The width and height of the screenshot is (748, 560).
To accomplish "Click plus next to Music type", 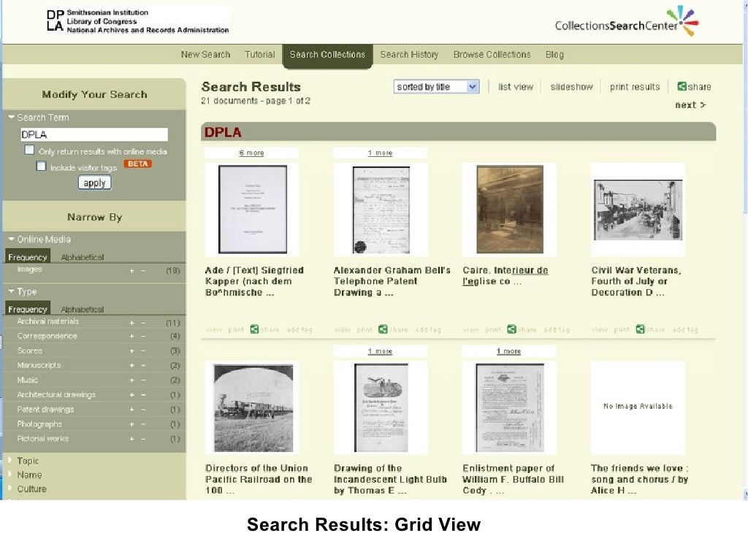I will (x=131, y=380).
